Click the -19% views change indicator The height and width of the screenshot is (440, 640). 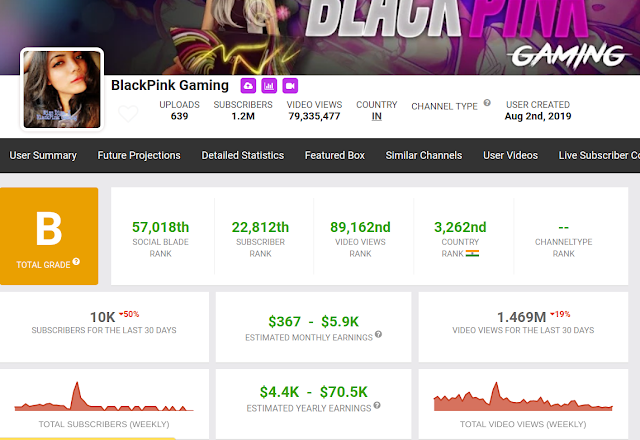point(560,314)
